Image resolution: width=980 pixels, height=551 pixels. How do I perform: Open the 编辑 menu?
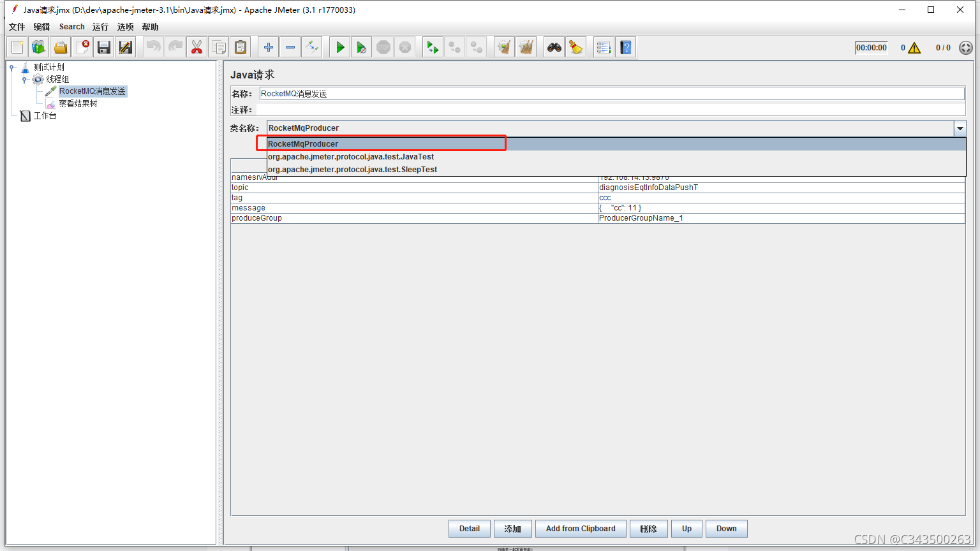41,27
